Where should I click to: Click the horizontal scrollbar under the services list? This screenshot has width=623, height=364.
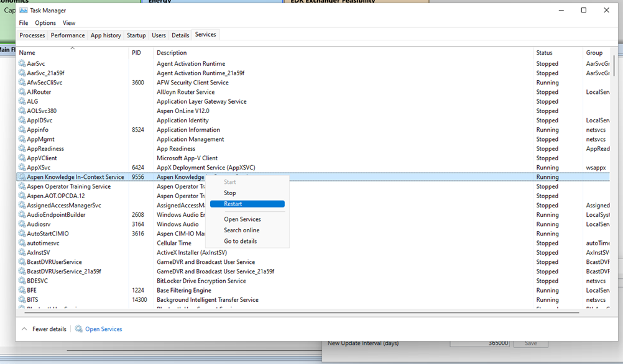coord(301,313)
